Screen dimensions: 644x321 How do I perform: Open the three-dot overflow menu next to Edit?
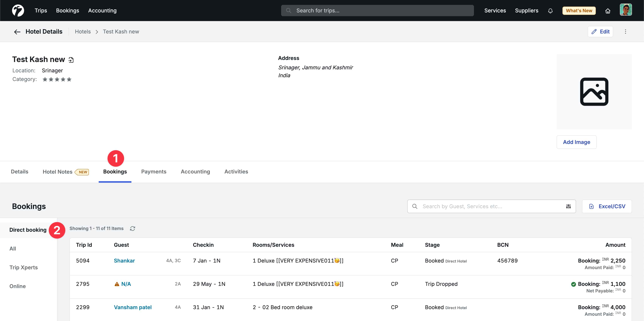click(x=626, y=32)
